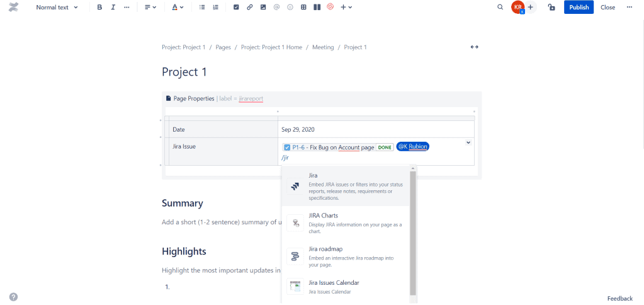Insert a link with the chain icon
This screenshot has width=644, height=305.
250,8
